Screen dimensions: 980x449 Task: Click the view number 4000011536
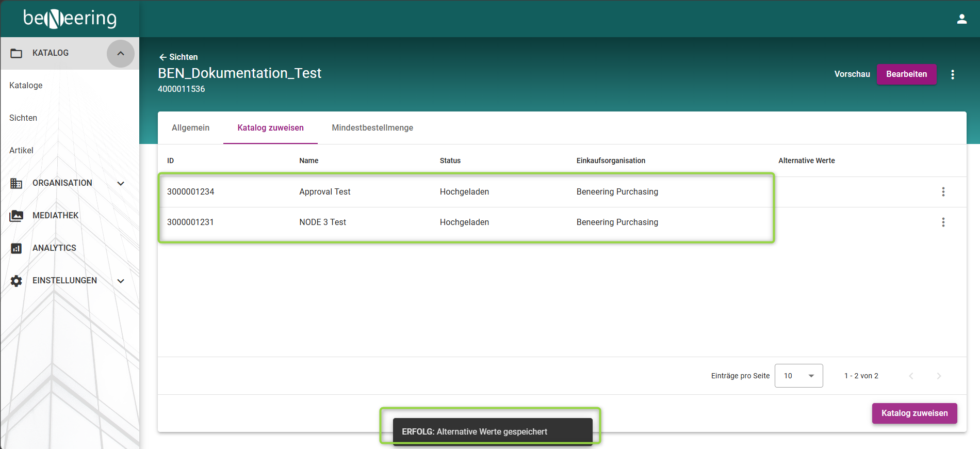pos(182,89)
